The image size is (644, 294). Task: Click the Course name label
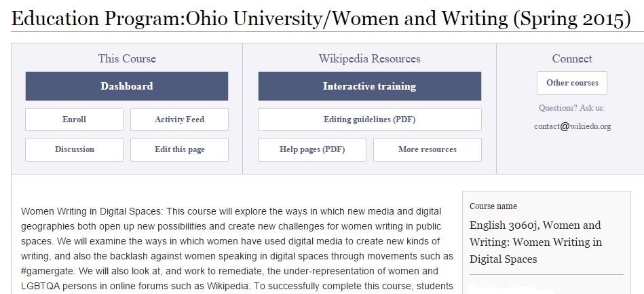493,206
